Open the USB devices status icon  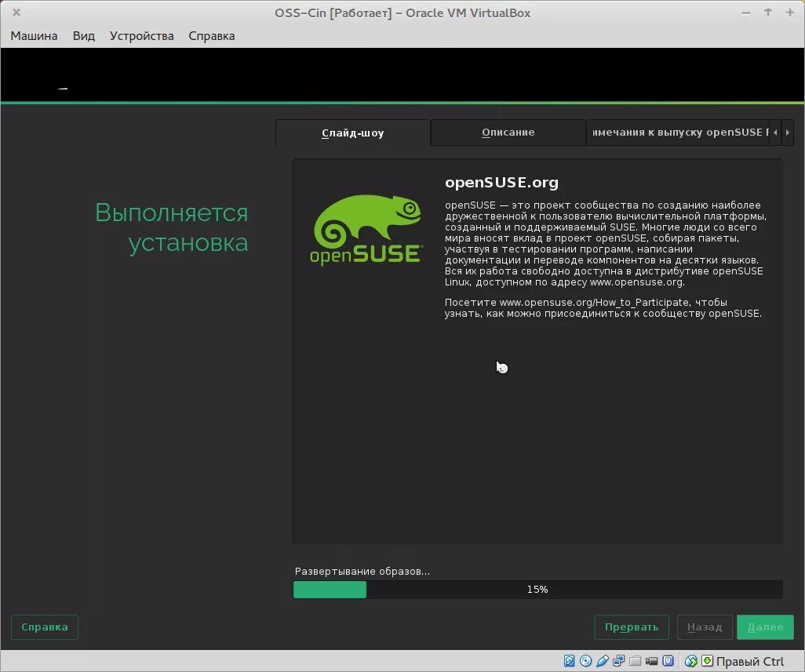(x=603, y=661)
